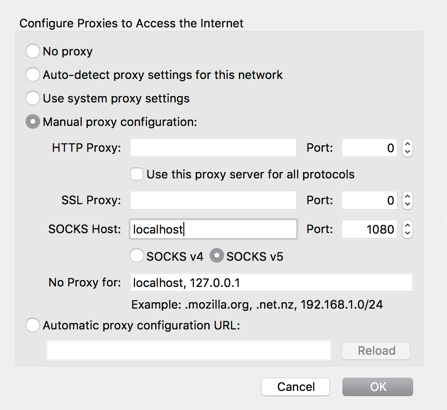
Task: Click the HTTP Proxy host field
Action: (213, 148)
